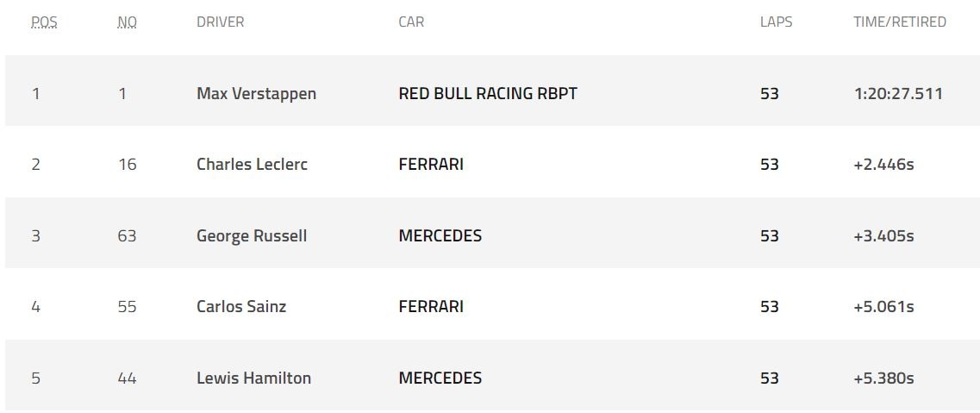Click car number 63 cell

(127, 235)
